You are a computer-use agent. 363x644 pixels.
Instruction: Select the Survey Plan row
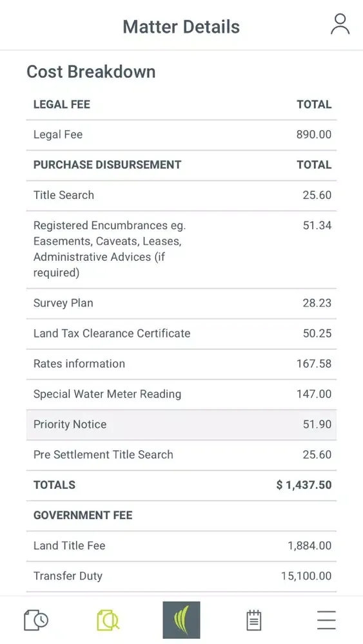(x=181, y=303)
